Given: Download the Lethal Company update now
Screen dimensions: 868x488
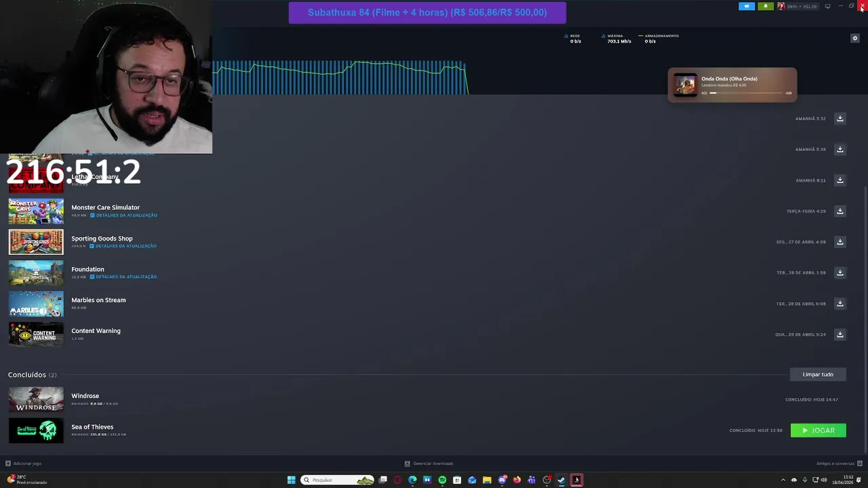Looking at the screenshot, I should click(840, 180).
